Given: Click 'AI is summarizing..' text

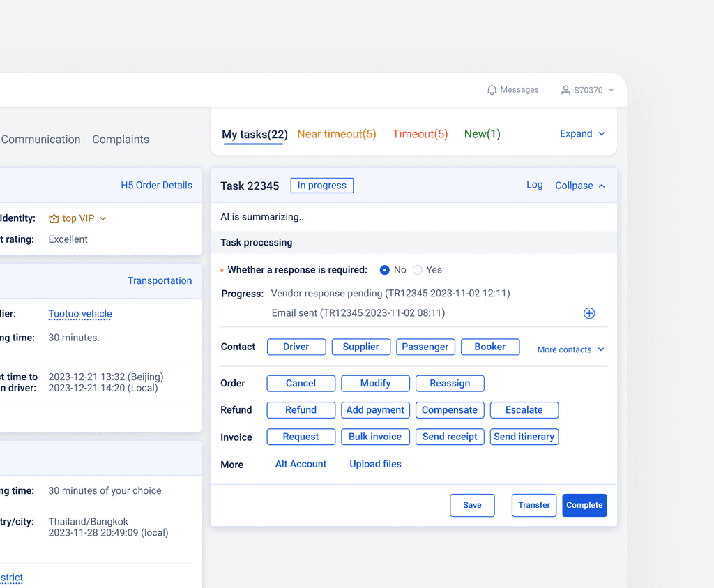Looking at the screenshot, I should point(262,217).
